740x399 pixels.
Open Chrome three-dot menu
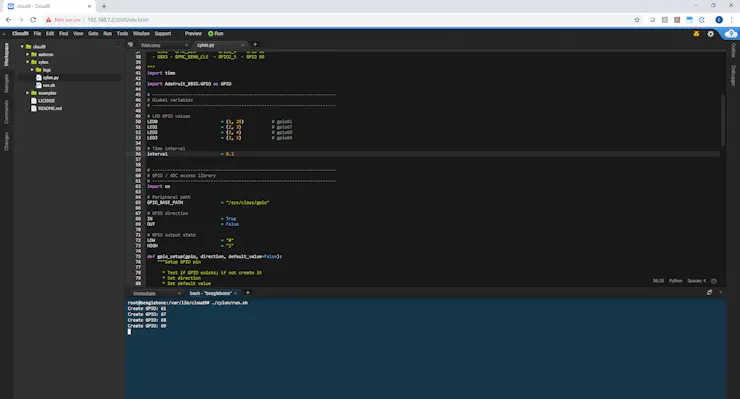click(x=732, y=20)
